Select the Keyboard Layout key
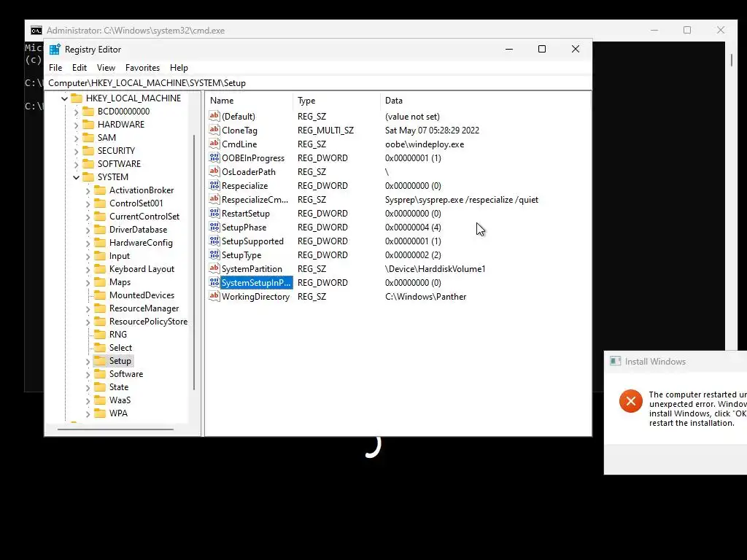 142,269
